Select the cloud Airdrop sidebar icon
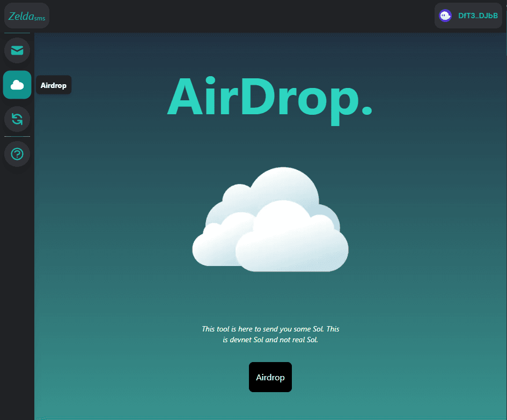The width and height of the screenshot is (507, 420). click(17, 85)
